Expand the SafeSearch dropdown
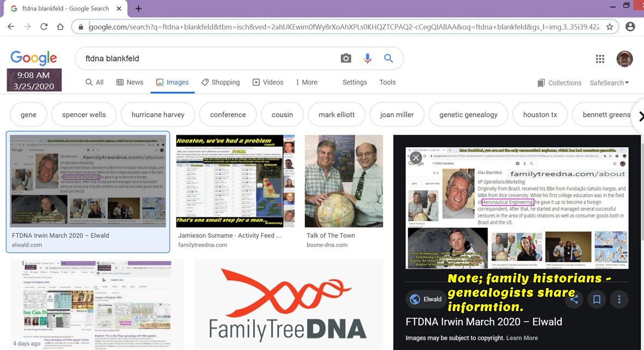644x350 pixels. pos(609,83)
